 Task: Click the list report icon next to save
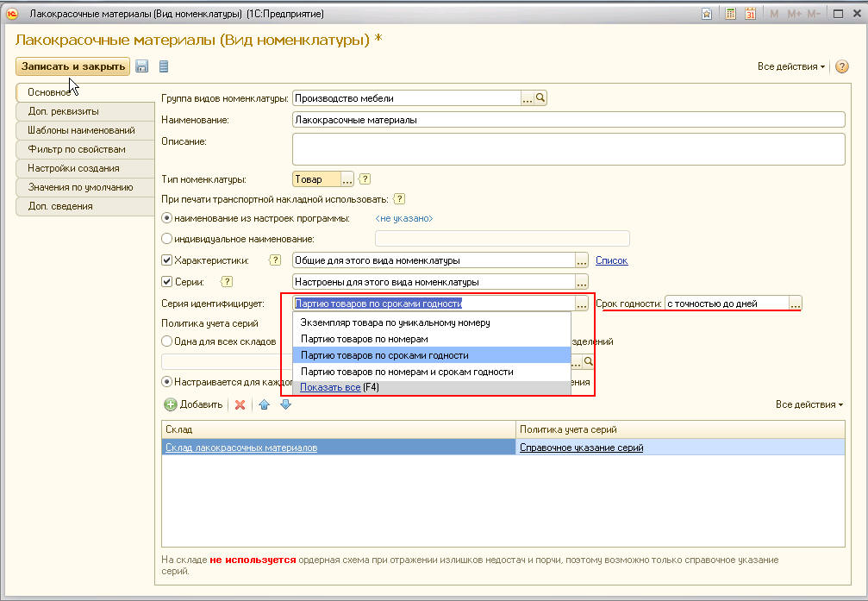click(x=163, y=66)
